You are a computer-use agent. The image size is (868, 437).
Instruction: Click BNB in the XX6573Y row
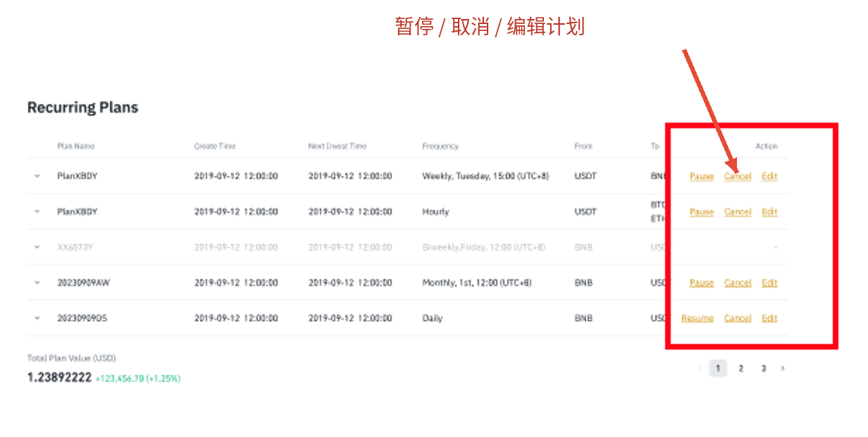click(583, 247)
